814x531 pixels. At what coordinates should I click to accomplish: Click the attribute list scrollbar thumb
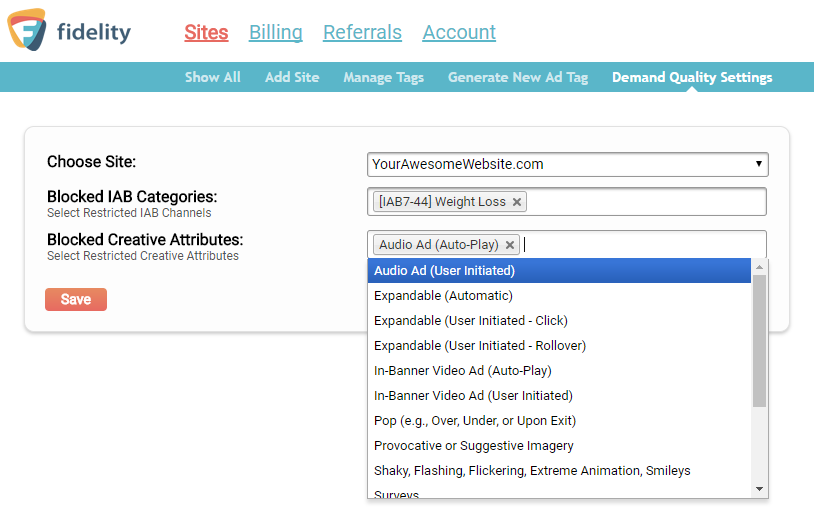tap(759, 340)
